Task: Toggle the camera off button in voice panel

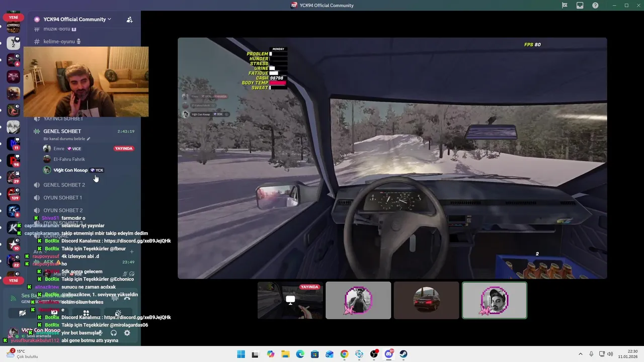Action: (22, 313)
